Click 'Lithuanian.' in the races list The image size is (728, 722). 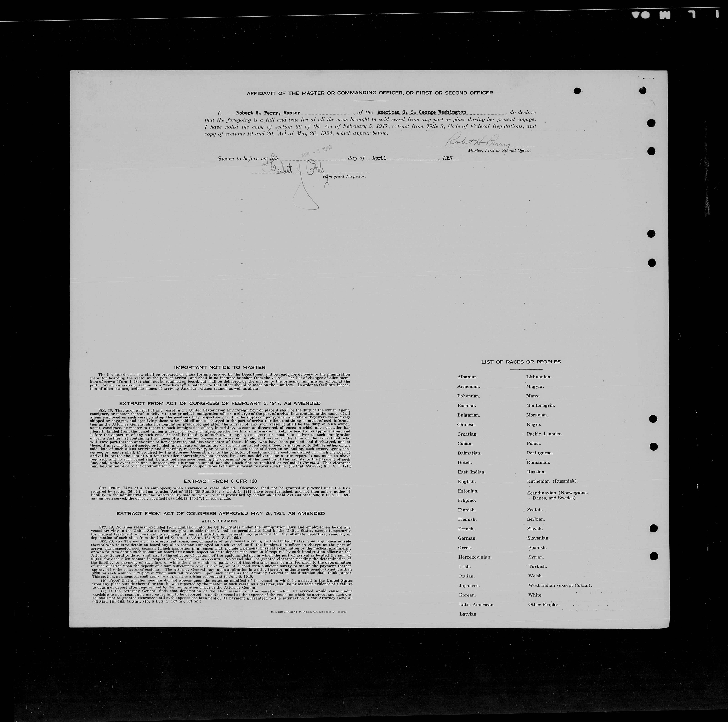point(539,377)
